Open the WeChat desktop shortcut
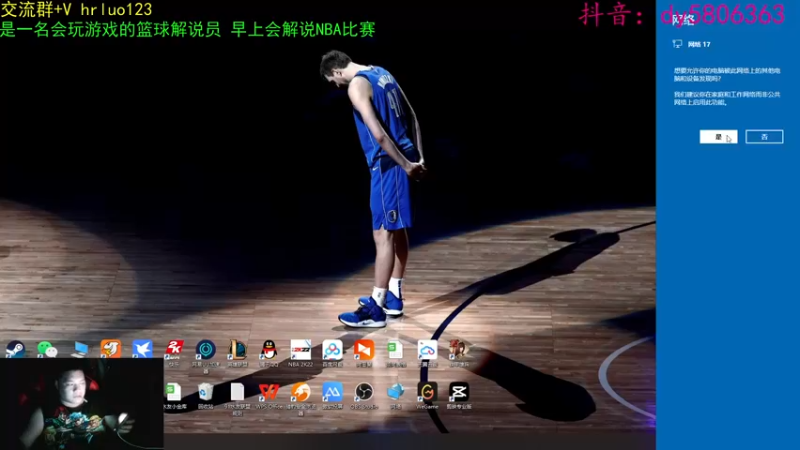 (x=47, y=349)
